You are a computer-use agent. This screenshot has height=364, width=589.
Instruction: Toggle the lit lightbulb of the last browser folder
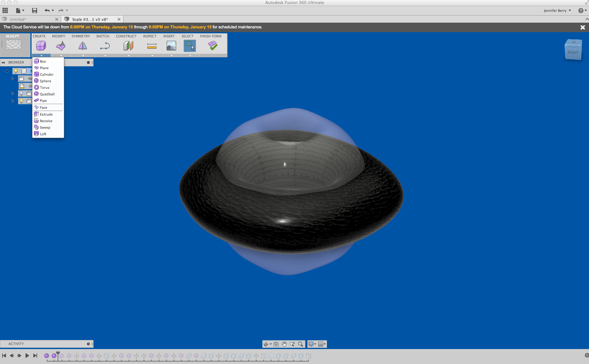point(21,101)
